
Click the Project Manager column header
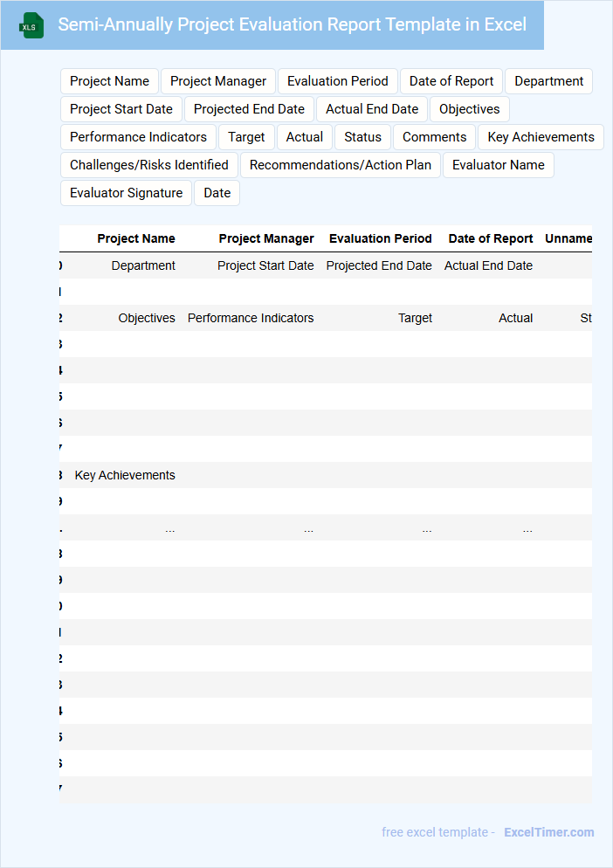[x=266, y=238]
